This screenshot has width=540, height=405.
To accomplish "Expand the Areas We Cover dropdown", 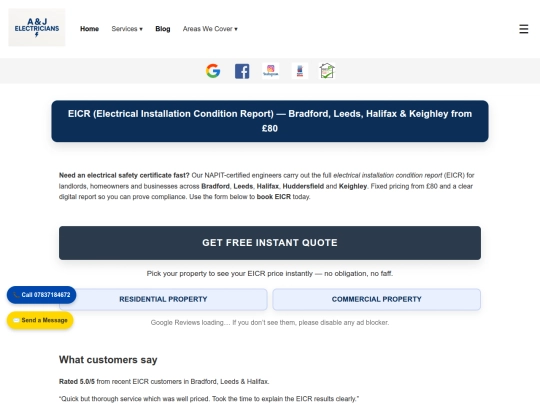I will tap(210, 29).
